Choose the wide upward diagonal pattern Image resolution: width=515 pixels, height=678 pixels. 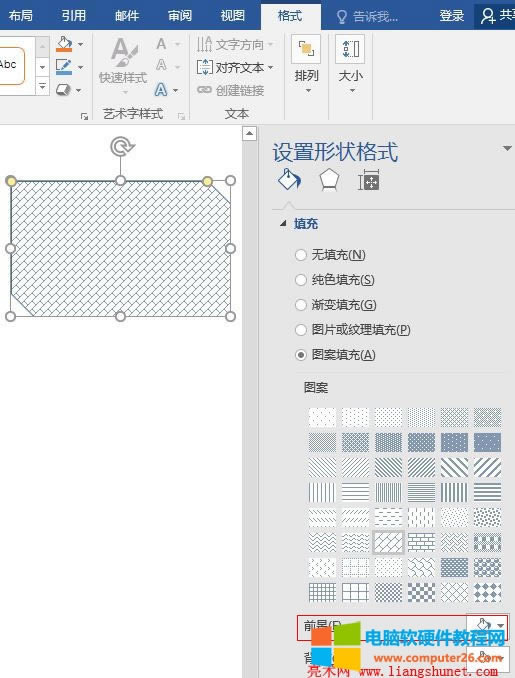[487, 467]
